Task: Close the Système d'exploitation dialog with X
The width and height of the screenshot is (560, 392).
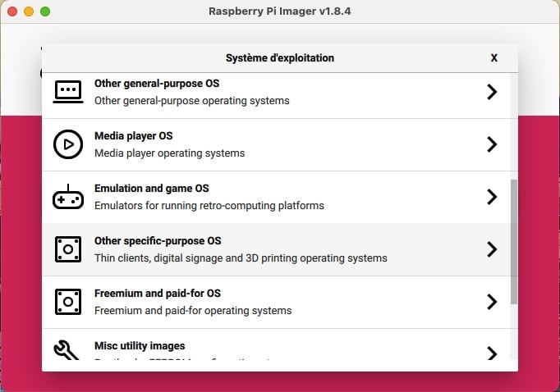Action: pos(494,58)
